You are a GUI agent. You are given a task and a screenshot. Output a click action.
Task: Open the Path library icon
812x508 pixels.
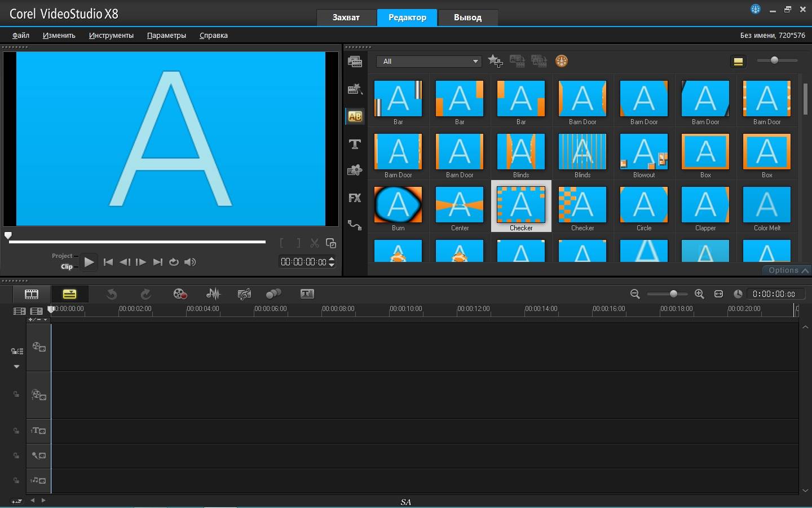coord(355,225)
